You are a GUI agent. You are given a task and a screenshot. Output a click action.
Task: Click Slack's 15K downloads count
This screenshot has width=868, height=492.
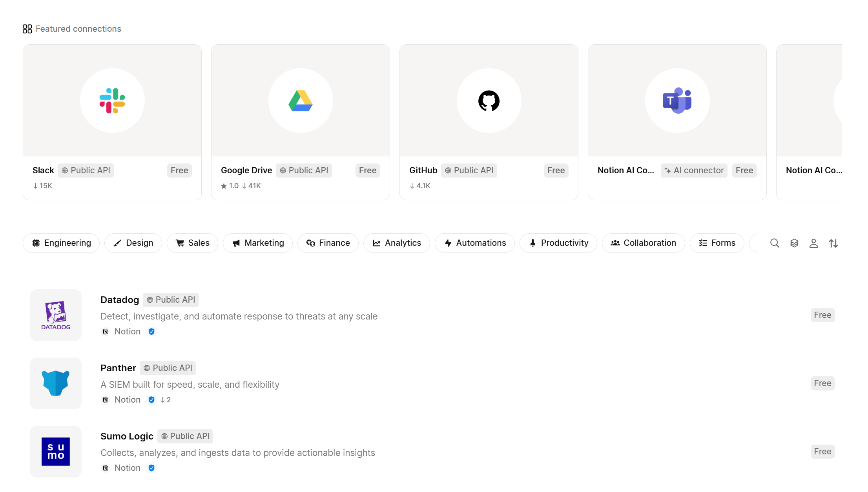(x=42, y=186)
